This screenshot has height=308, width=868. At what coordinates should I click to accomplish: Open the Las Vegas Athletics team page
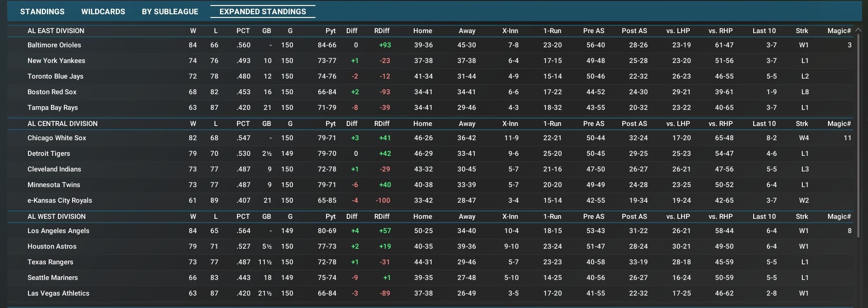[58, 293]
